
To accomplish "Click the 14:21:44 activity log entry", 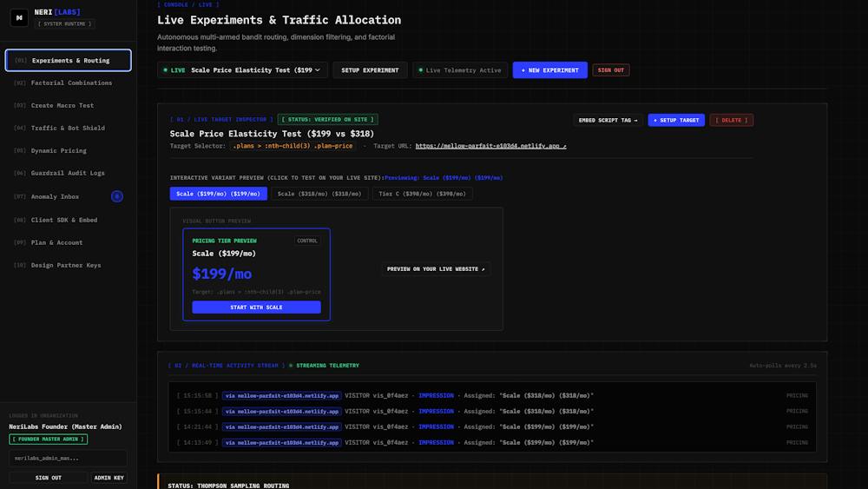I will pyautogui.click(x=492, y=427).
